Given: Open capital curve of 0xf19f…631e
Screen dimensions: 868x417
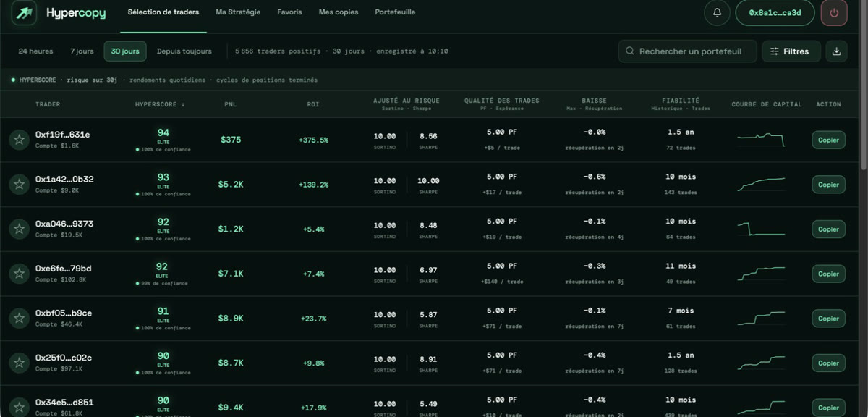Looking at the screenshot, I should tap(761, 139).
